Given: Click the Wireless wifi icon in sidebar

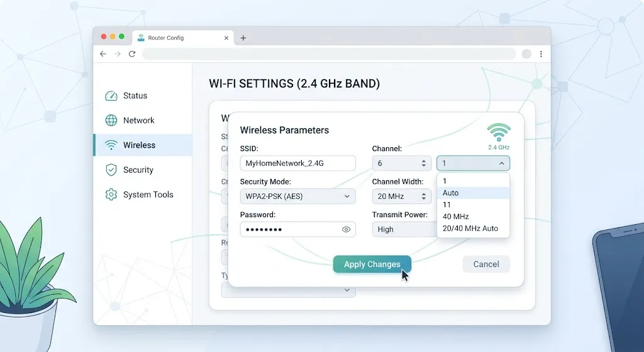Looking at the screenshot, I should click(111, 145).
